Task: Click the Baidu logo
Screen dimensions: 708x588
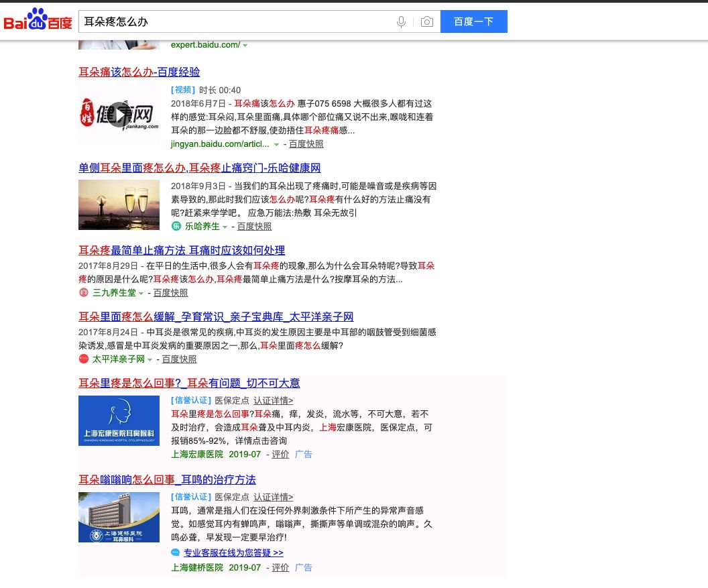Action: tap(38, 19)
